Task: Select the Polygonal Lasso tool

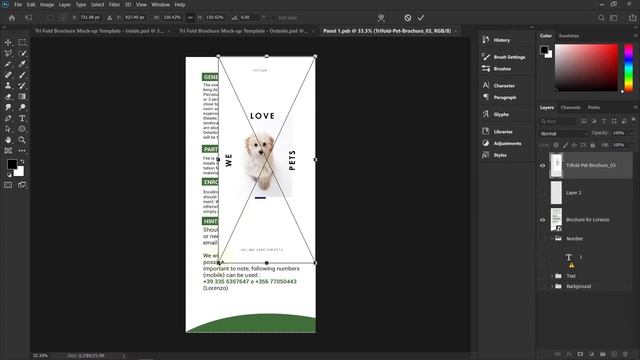Action: tap(8, 53)
